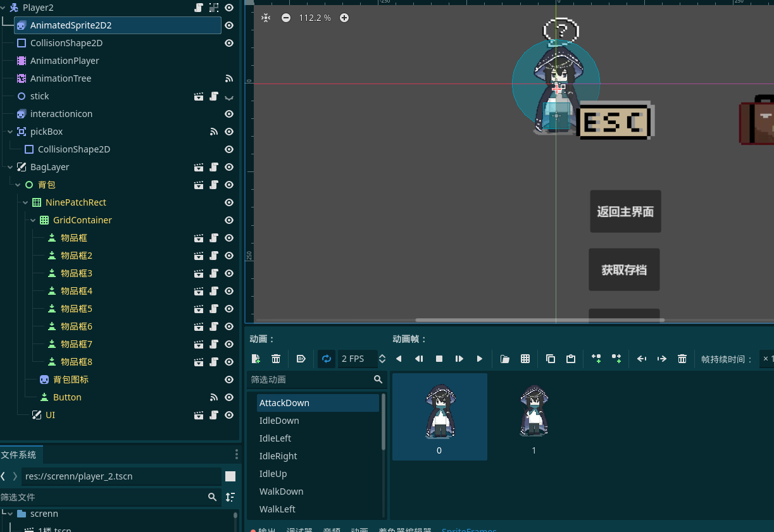Add frames from sprite sheet grid icon
Viewport: 774px width, 532px height.
pos(525,359)
